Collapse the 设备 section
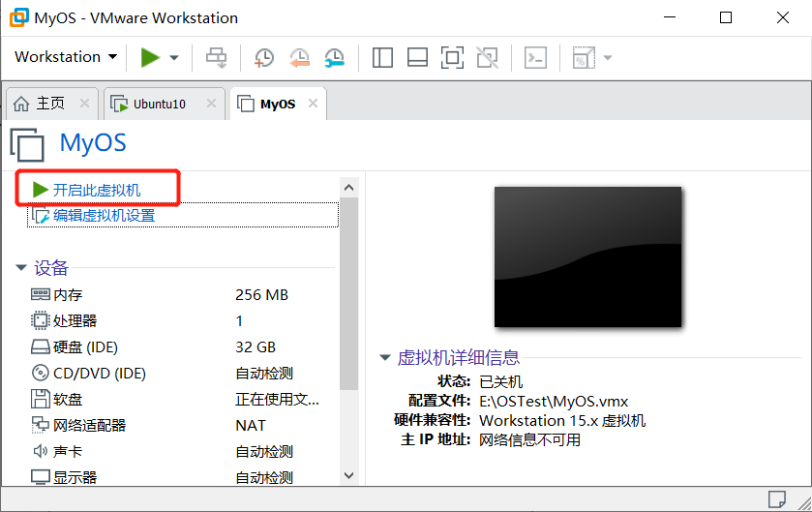The height and width of the screenshot is (512, 812). click(21, 268)
